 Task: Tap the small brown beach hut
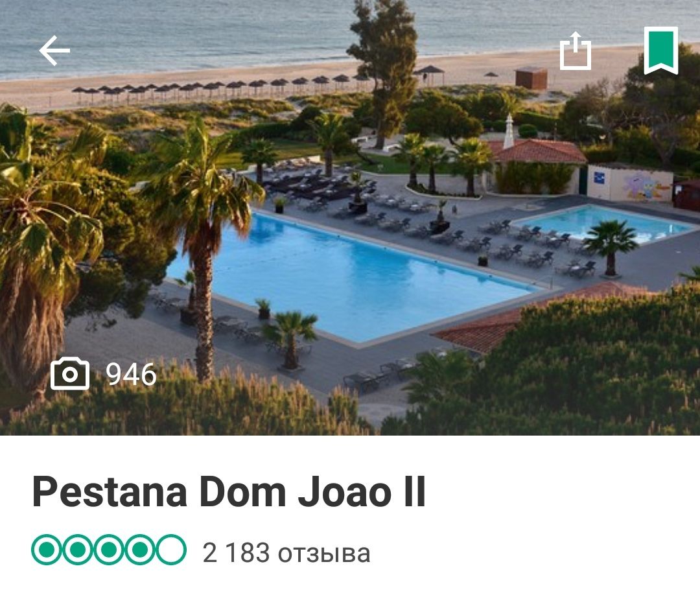531,78
